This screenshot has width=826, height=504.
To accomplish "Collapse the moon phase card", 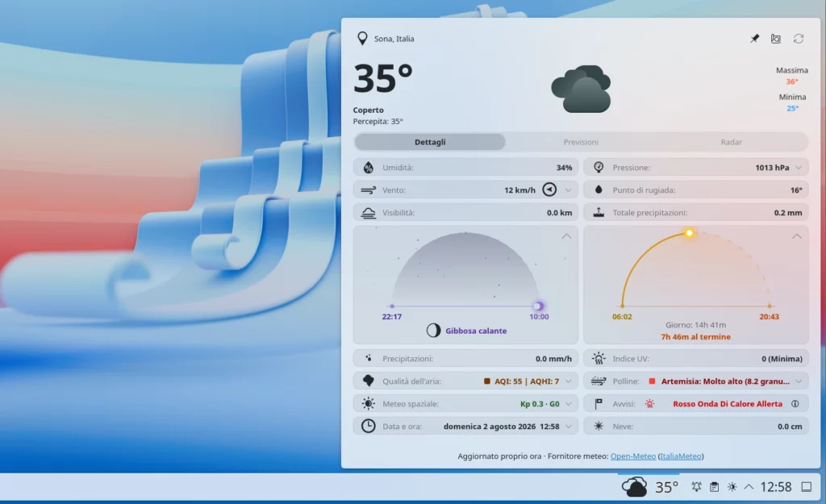I will [566, 236].
